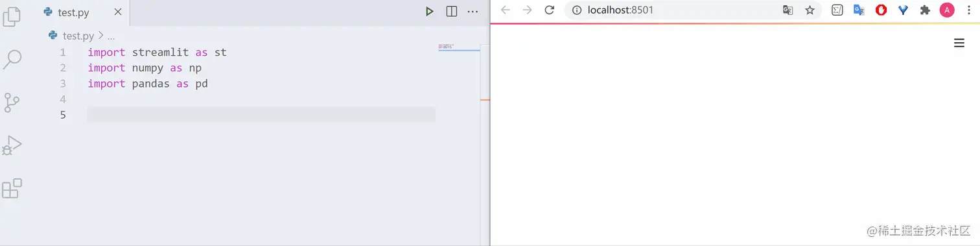Split the editor right
980x246 pixels.
click(x=452, y=12)
